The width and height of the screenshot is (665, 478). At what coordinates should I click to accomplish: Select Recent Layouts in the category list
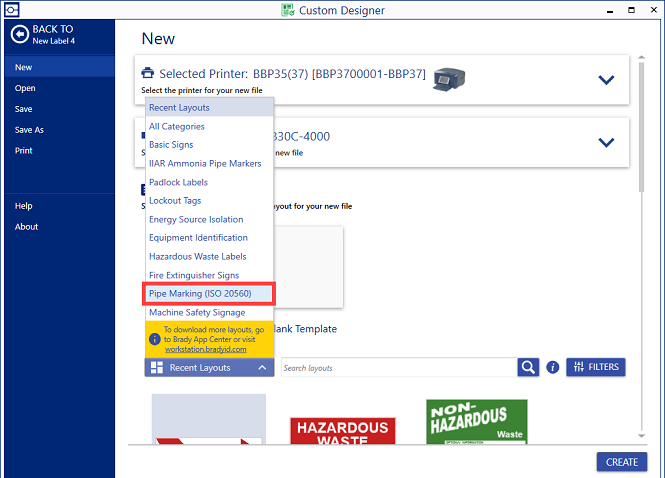[x=210, y=107]
